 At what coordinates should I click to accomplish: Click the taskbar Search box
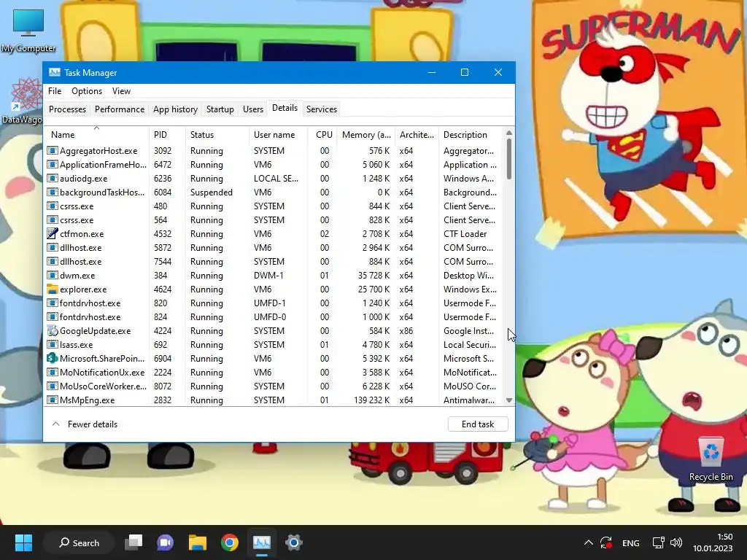[79, 542]
